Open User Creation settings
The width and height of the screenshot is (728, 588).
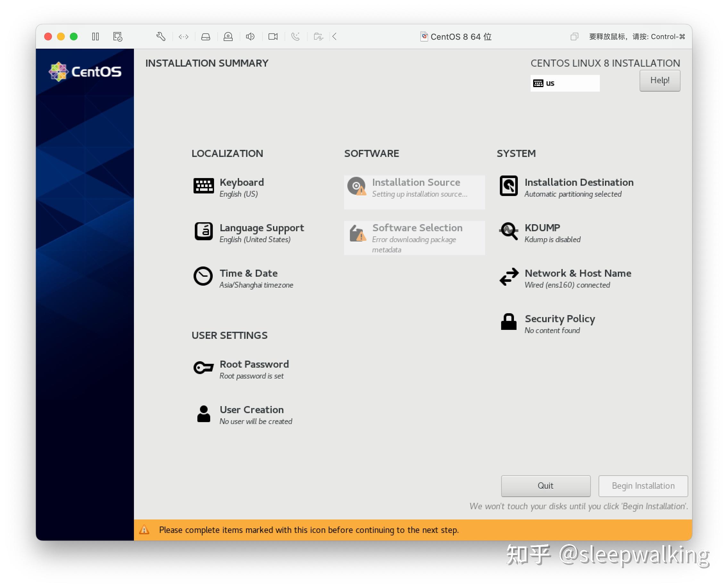252,410
